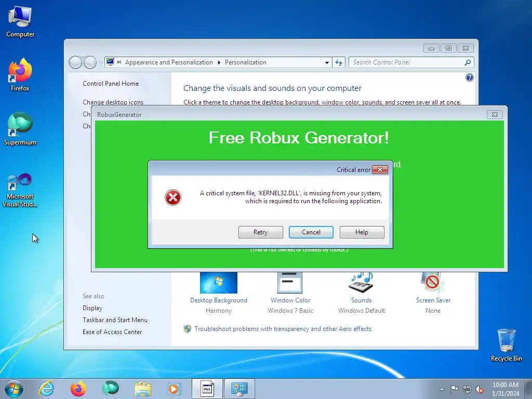The image size is (532, 399).
Task: Go back in the Control Panel window
Action: tap(75, 62)
